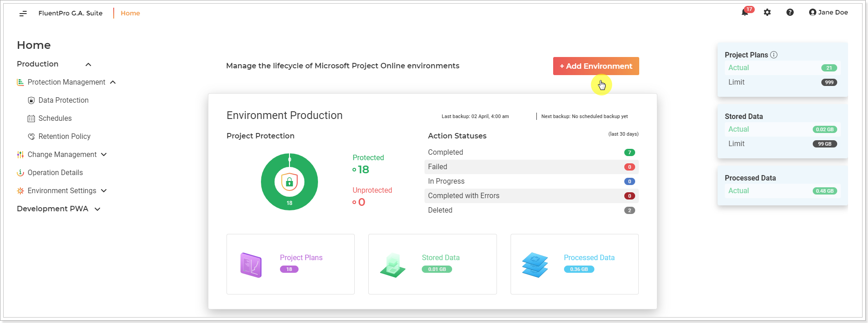Click the Retention Policy icon
This screenshot has width=868, height=323.
coord(31,137)
